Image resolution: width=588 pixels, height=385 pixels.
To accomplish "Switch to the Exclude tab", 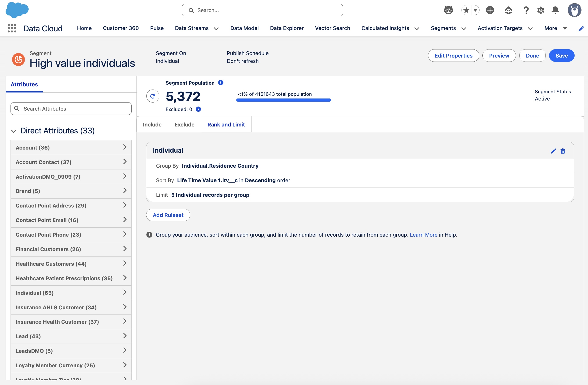I will coord(184,124).
